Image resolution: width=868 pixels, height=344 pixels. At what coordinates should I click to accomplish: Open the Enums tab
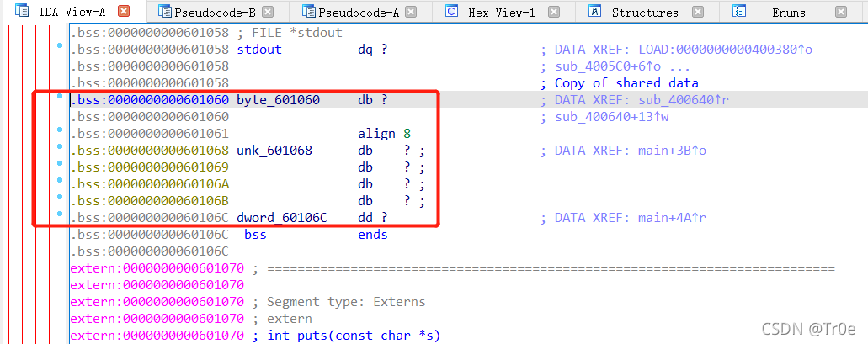coord(789,12)
